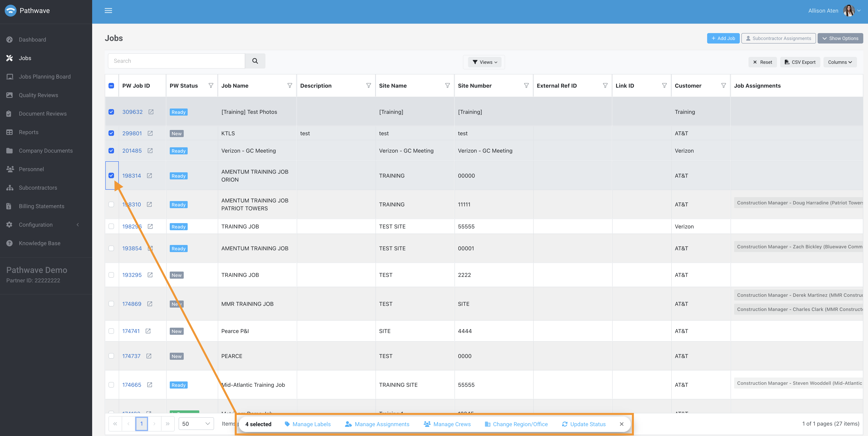Close the 4 selected action bar
The height and width of the screenshot is (436, 868).
[622, 424]
